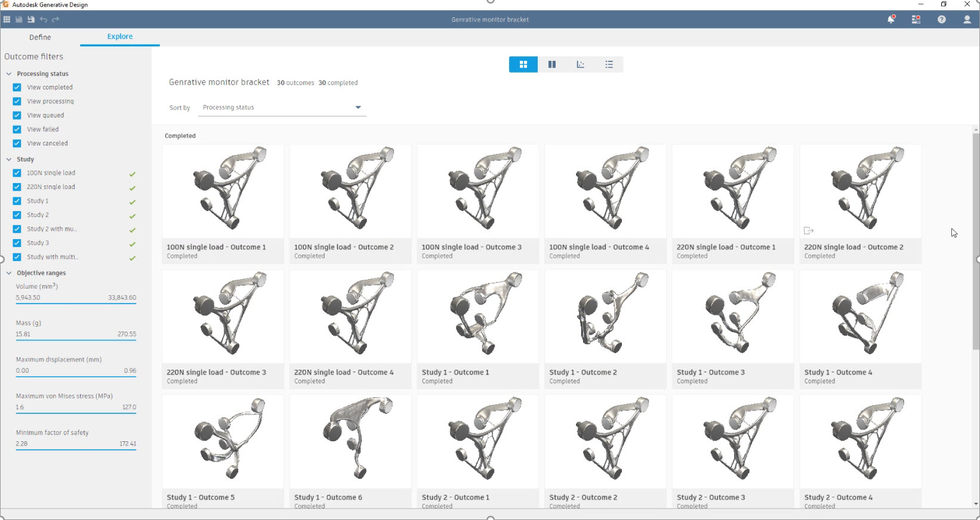The image size is (980, 520).
Task: Switch to properties comparison view
Action: 552,64
